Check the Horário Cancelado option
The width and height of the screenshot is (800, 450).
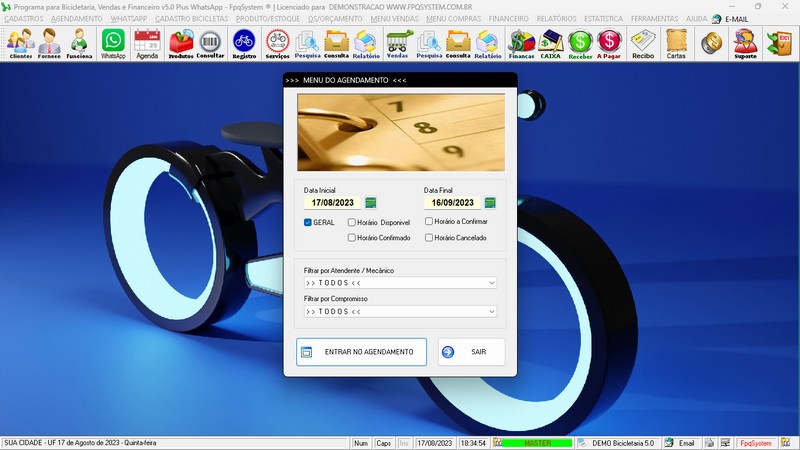pyautogui.click(x=429, y=238)
